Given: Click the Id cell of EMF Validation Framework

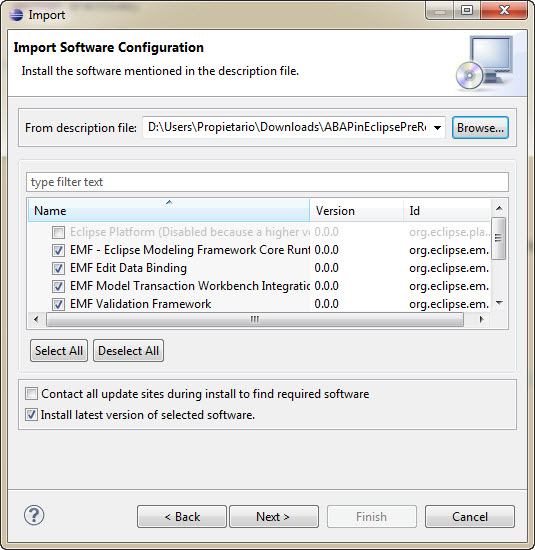Looking at the screenshot, I should [449, 304].
